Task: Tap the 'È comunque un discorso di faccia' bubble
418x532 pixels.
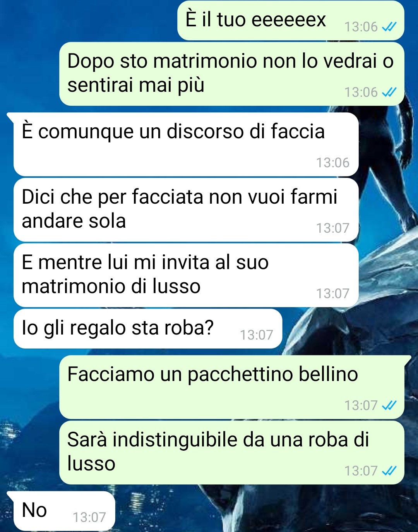Action: pyautogui.click(x=186, y=144)
